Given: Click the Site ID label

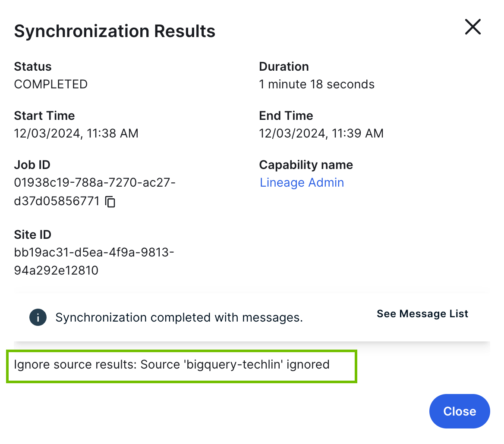Looking at the screenshot, I should [x=32, y=235].
